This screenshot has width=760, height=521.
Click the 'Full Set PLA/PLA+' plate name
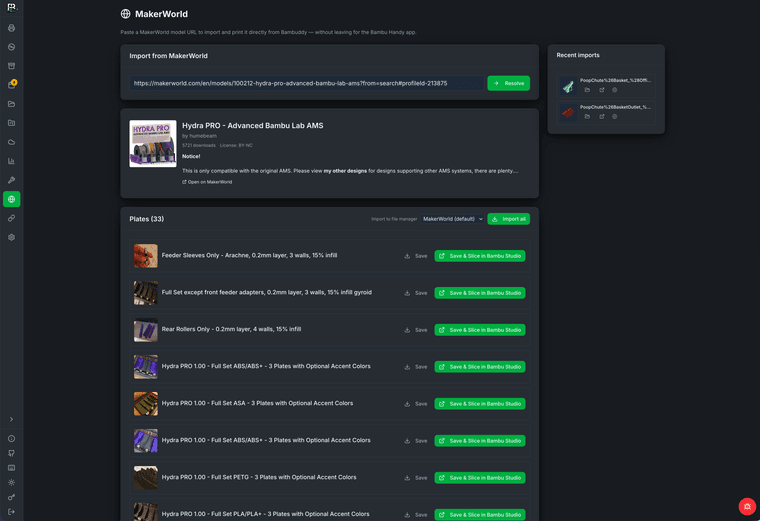coord(266,514)
